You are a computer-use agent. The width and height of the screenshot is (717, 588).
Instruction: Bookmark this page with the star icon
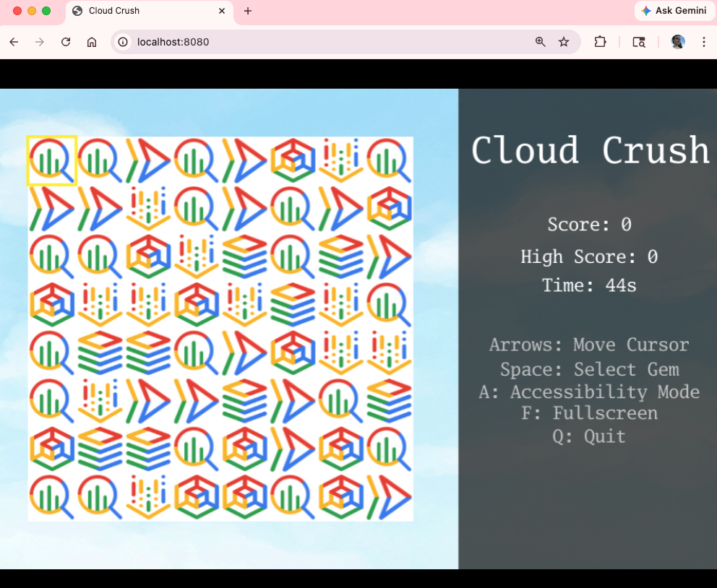564,42
